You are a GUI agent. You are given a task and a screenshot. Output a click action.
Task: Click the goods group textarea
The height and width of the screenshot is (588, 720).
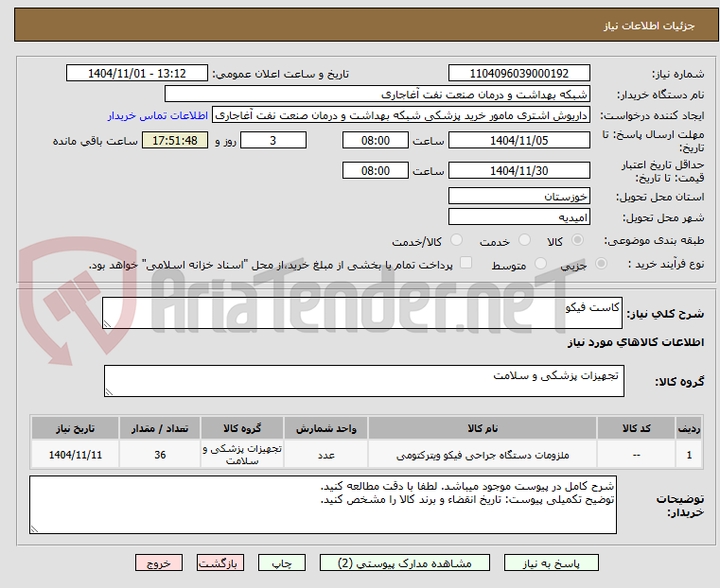click(x=363, y=381)
